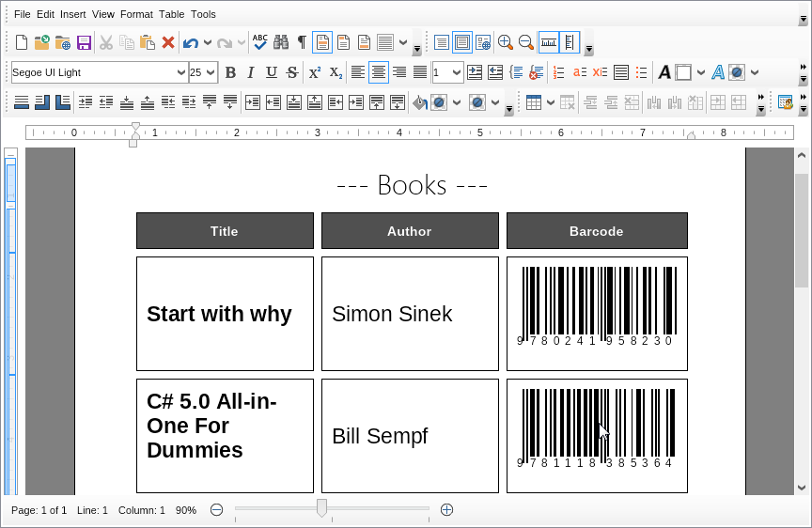The image size is (812, 528).
Task: Click the Simon Sinek author cell
Action: [x=410, y=314]
